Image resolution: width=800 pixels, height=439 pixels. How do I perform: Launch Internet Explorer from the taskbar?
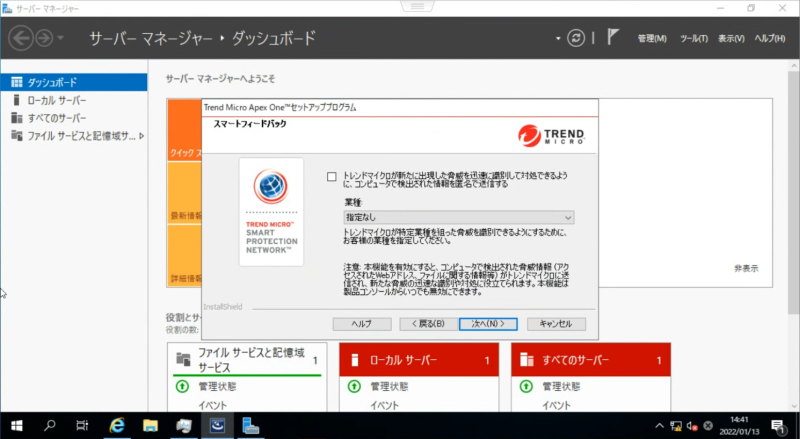pos(117,426)
